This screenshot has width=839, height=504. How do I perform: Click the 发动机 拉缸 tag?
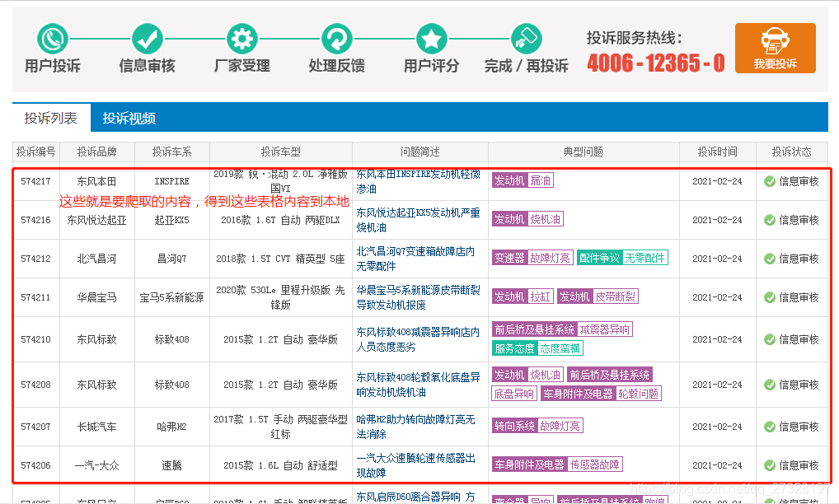tap(523, 296)
